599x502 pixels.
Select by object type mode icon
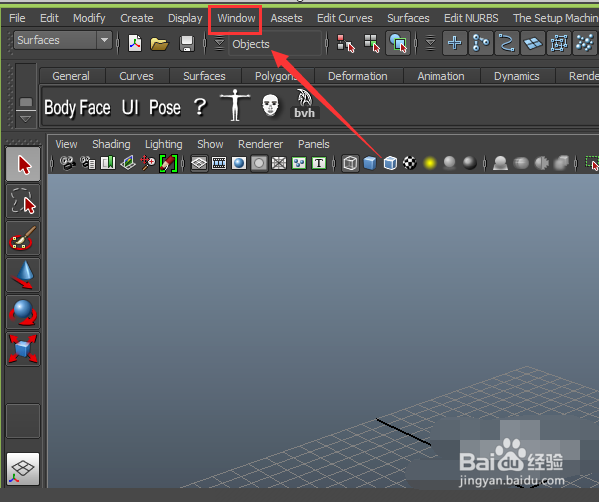pyautogui.click(x=372, y=43)
